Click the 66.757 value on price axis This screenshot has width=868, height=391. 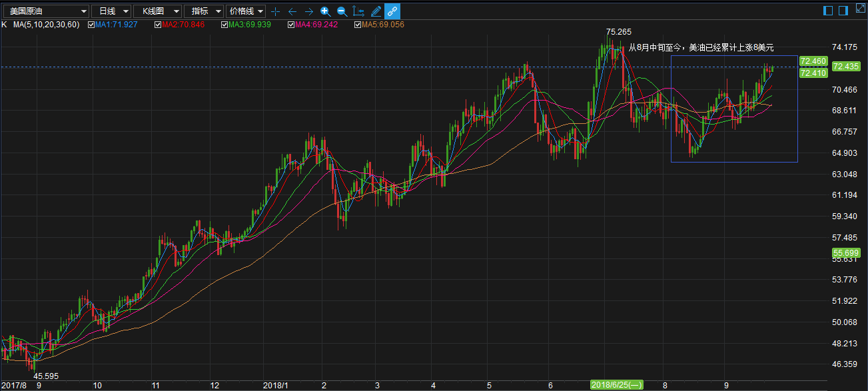pyautogui.click(x=845, y=132)
